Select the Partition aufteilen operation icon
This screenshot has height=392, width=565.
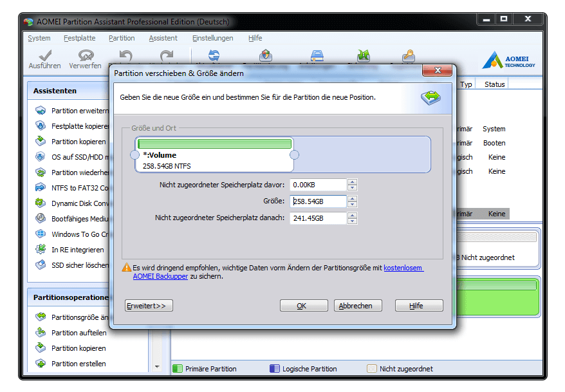point(41,332)
